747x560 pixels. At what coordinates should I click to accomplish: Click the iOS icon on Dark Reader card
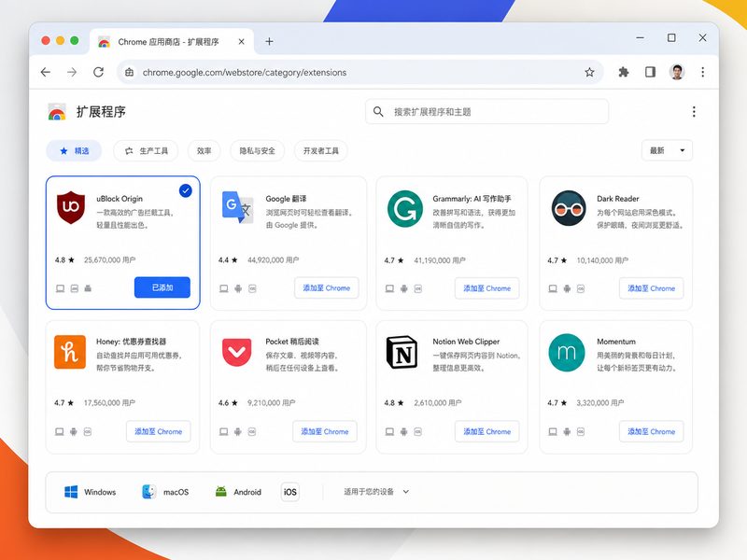[x=581, y=288]
